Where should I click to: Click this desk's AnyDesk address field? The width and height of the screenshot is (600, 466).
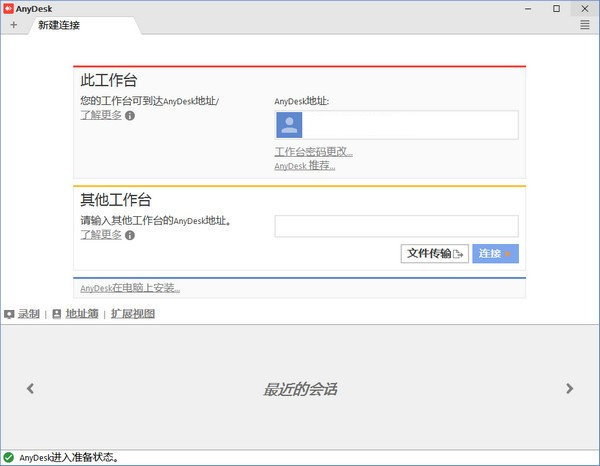396,125
